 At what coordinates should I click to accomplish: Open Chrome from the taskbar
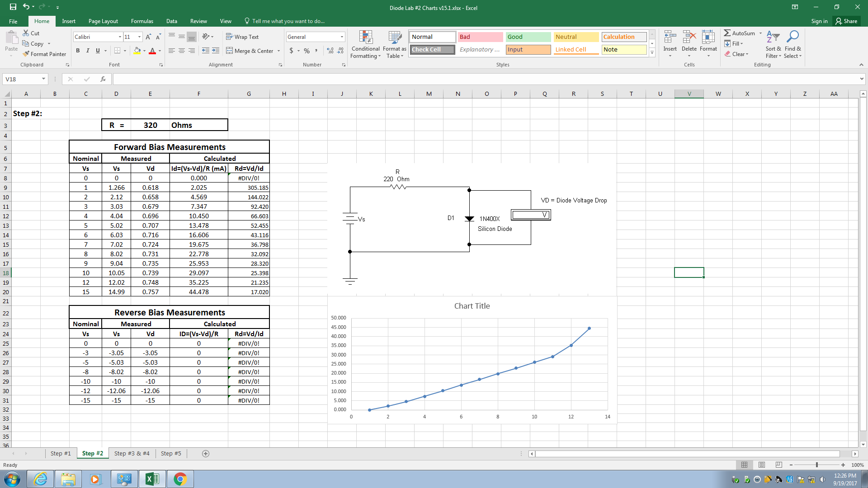coord(180,479)
